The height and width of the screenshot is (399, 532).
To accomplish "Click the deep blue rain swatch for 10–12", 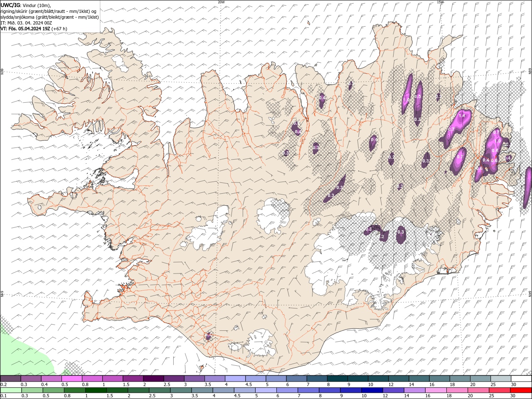I will coord(372,390).
